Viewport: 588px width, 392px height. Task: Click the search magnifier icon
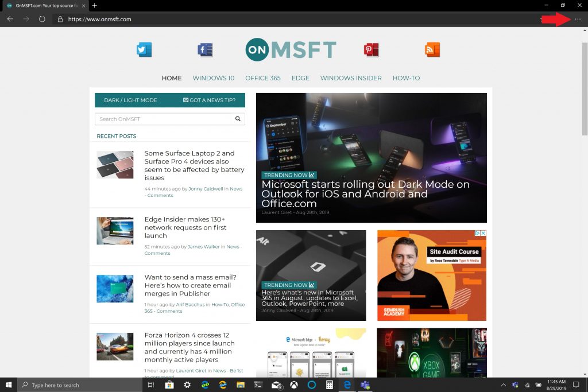tap(238, 119)
